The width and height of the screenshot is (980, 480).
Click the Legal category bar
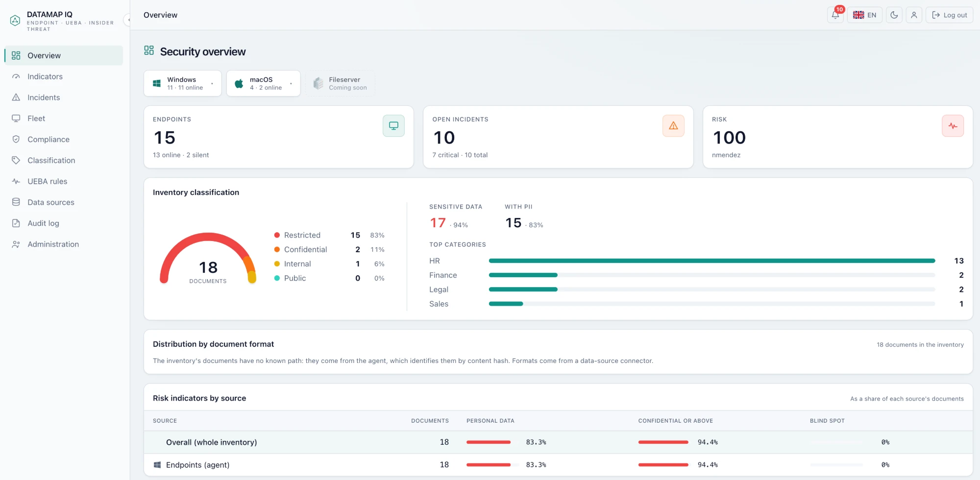pyautogui.click(x=712, y=289)
